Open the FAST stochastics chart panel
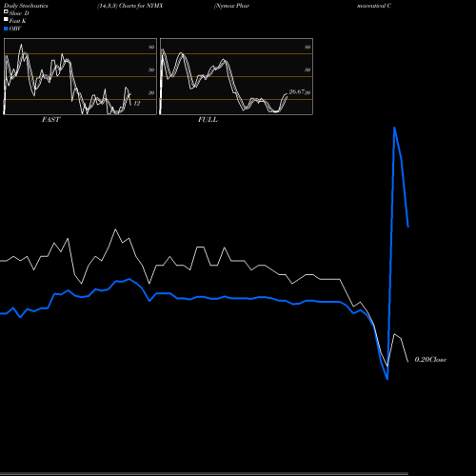Screen dimensions: 476x476 80,76
